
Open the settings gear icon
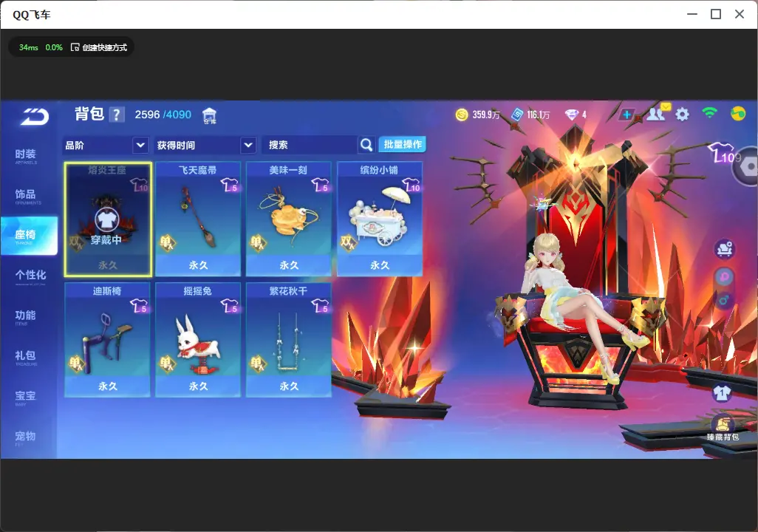coord(682,115)
